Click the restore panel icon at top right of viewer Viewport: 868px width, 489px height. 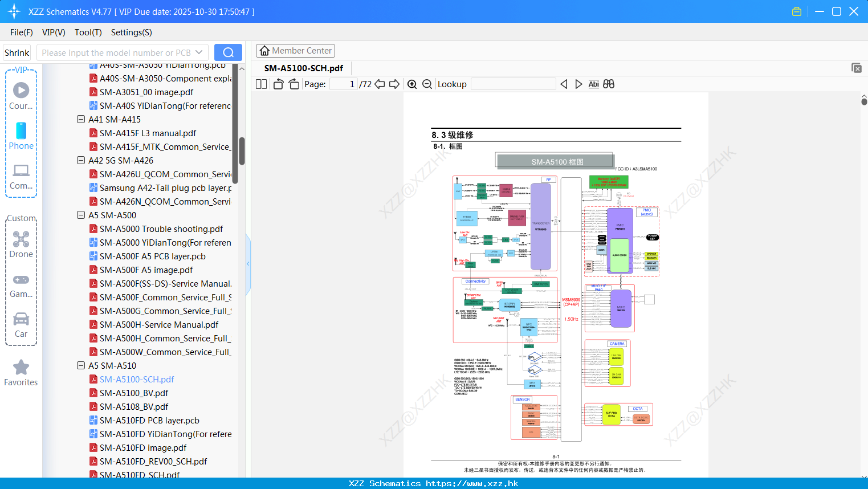coord(856,68)
